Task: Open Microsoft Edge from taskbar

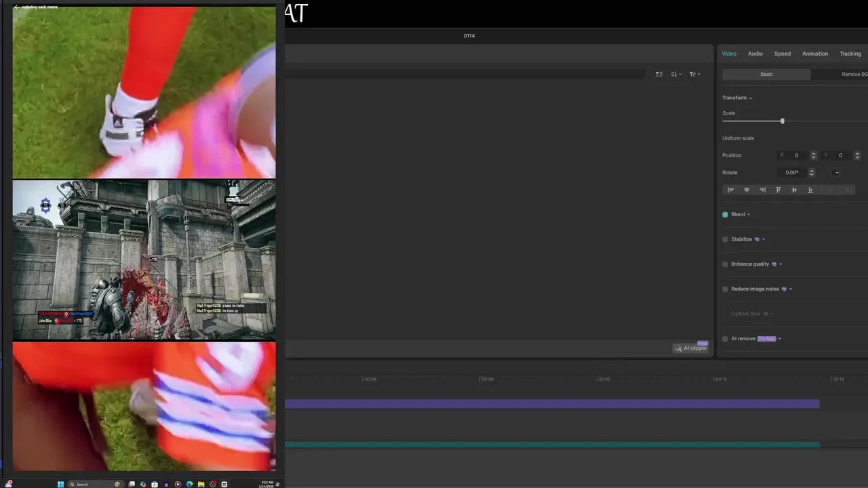Action: [189, 484]
